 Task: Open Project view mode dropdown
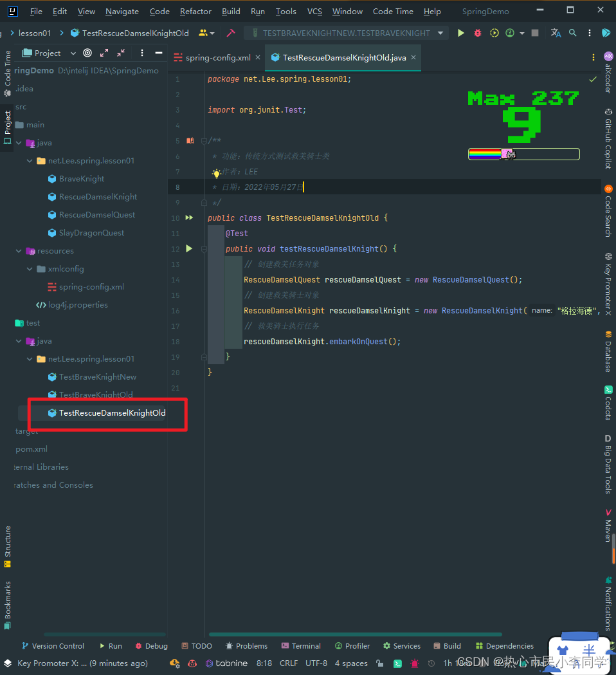pos(73,53)
